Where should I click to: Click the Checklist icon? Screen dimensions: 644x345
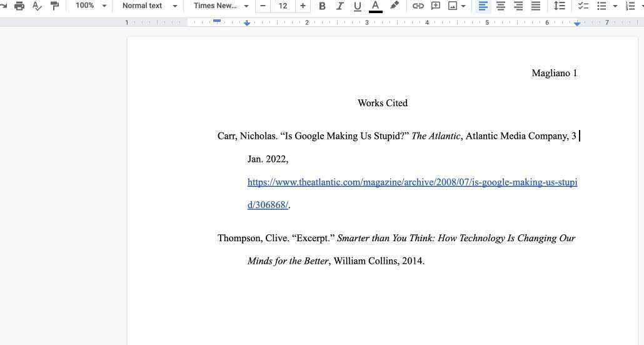click(583, 6)
